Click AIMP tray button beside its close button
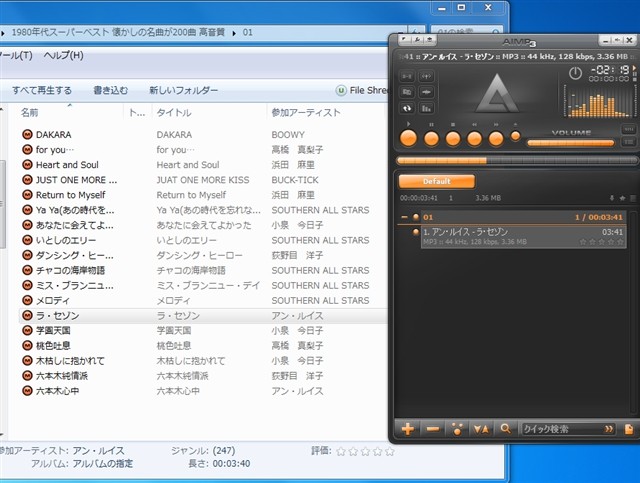 [618, 40]
